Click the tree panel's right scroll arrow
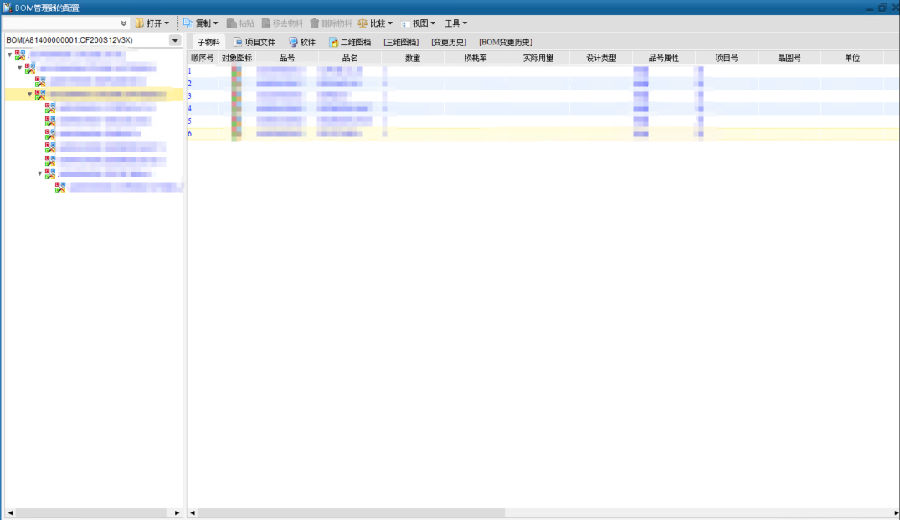This screenshot has height=520, width=900. pos(177,513)
